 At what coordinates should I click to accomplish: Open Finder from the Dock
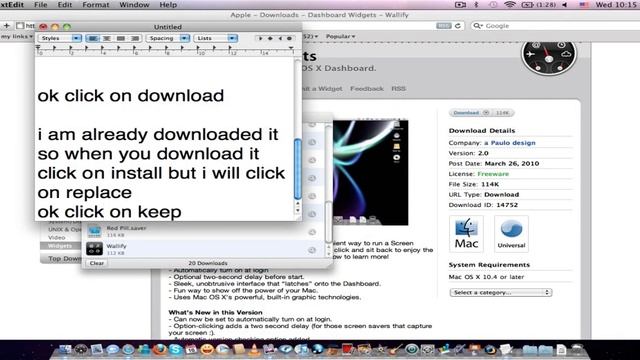point(65,349)
